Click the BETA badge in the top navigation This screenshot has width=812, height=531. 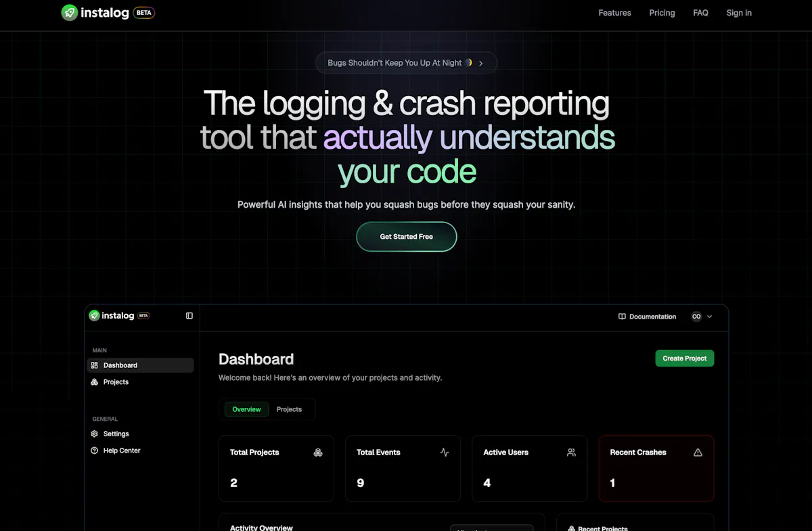click(x=143, y=13)
